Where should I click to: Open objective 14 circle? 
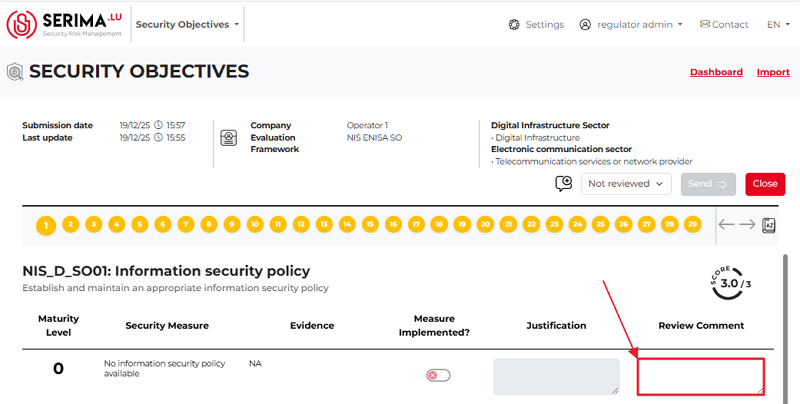click(347, 224)
